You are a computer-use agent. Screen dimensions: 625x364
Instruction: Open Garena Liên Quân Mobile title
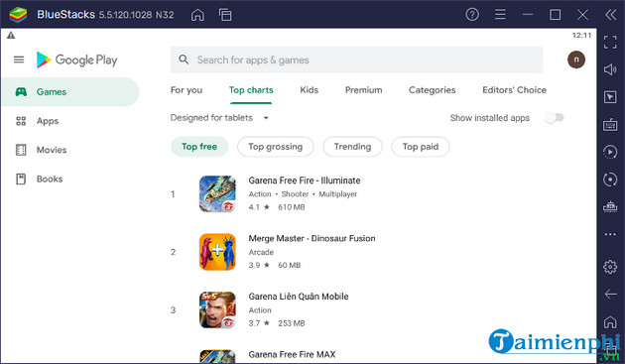point(299,297)
